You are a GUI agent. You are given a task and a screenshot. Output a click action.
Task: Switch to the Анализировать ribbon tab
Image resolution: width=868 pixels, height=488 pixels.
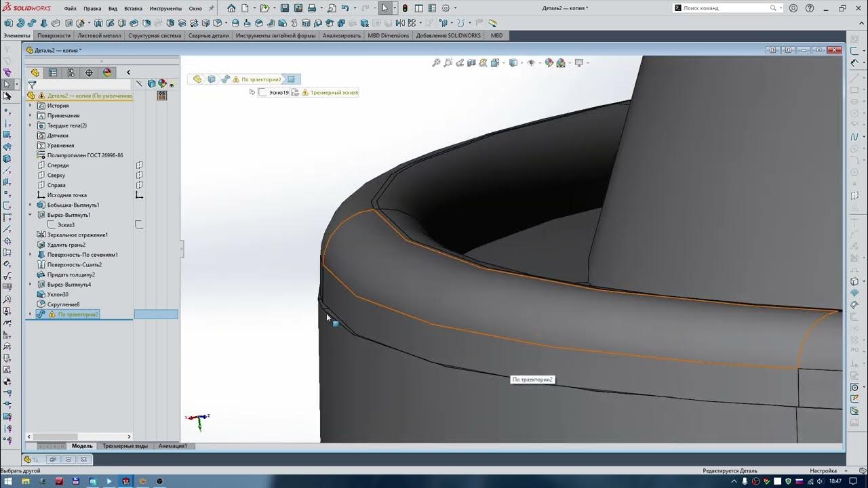[x=342, y=35]
